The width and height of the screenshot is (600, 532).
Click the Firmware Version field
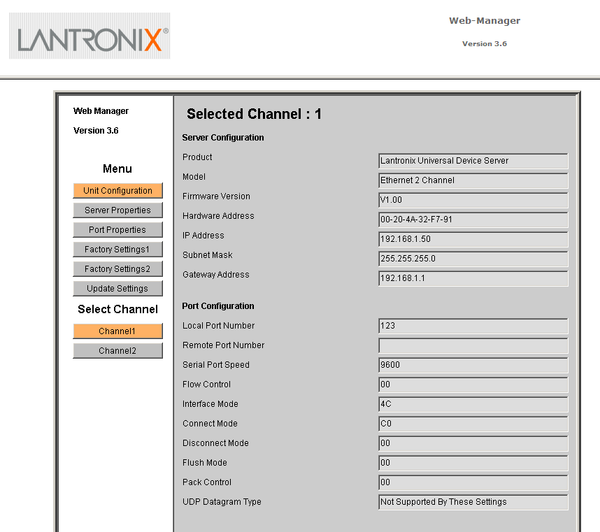[x=473, y=200]
